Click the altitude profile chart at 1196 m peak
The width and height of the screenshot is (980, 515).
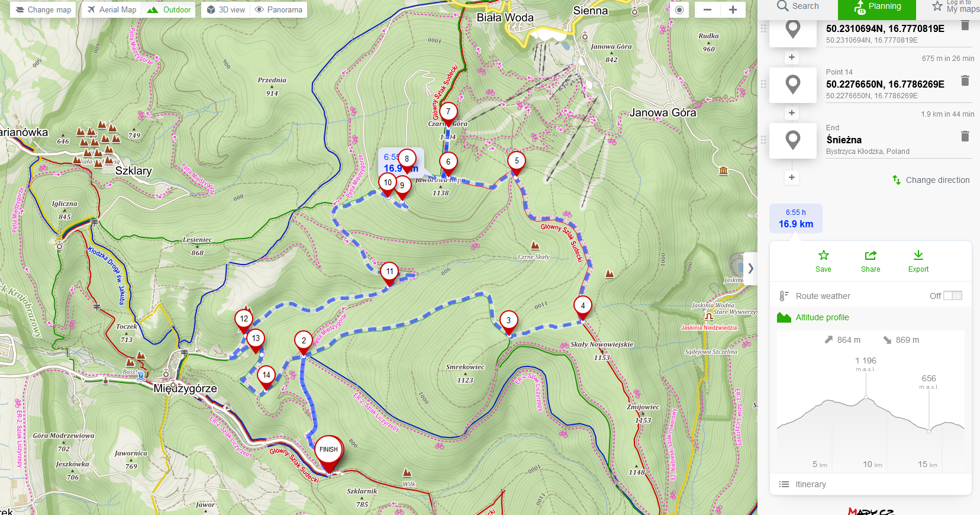[x=866, y=398]
